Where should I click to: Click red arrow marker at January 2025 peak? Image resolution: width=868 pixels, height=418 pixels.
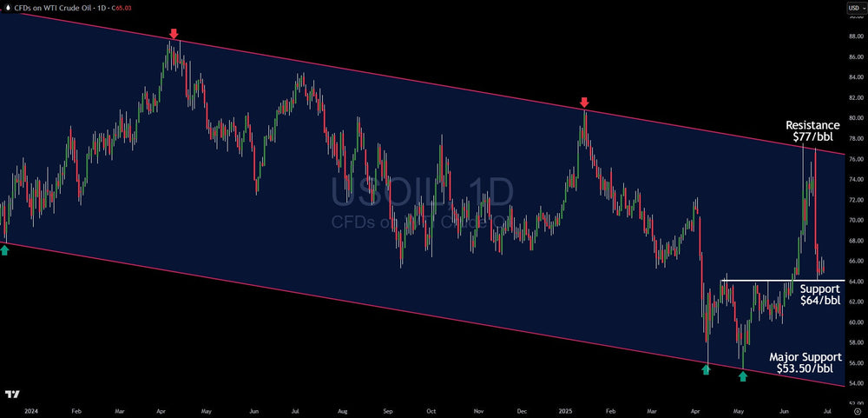pos(585,103)
